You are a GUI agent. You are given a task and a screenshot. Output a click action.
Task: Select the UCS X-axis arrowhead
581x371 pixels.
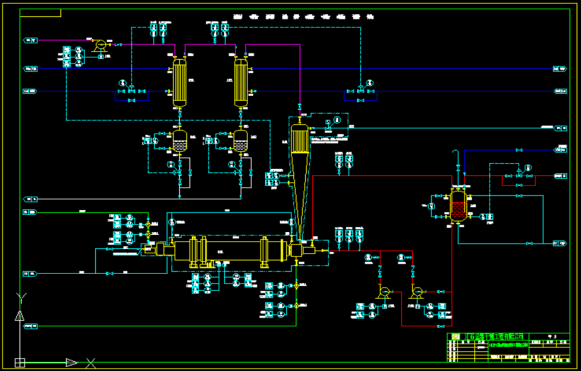[72, 362]
